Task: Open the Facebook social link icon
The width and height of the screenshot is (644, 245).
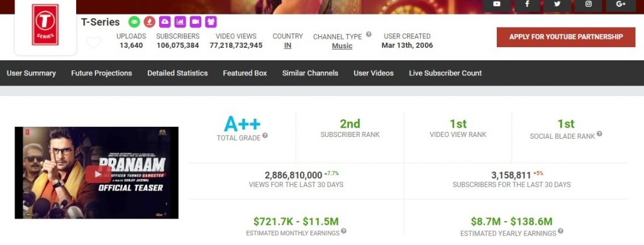Action: [x=527, y=4]
